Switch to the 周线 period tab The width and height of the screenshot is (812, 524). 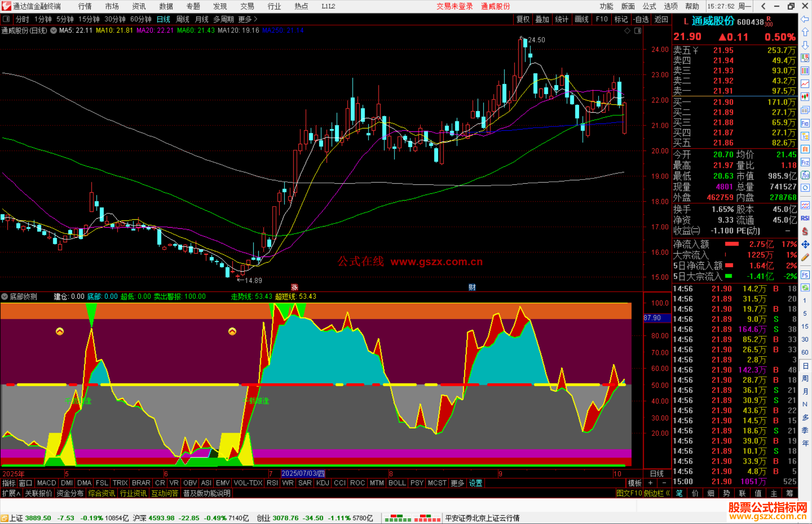(x=183, y=19)
